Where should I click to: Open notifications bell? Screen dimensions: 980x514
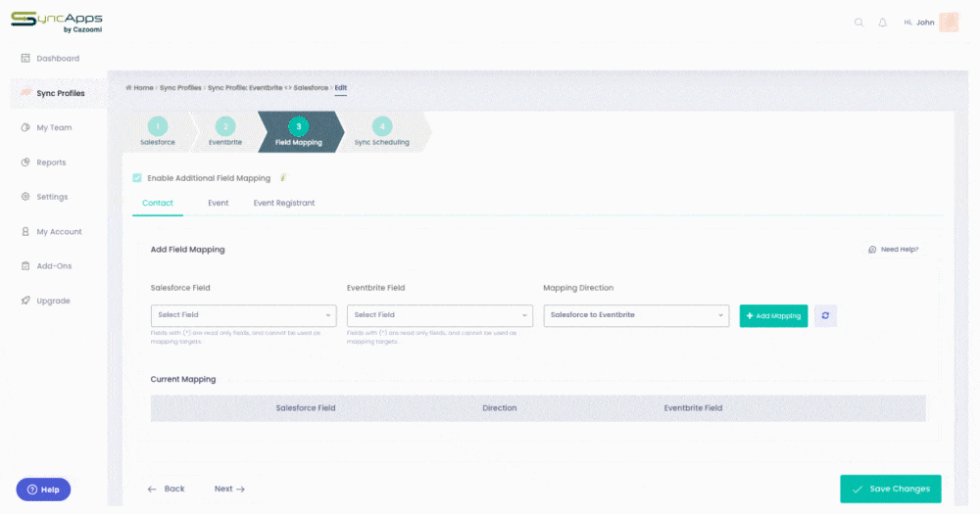883,23
